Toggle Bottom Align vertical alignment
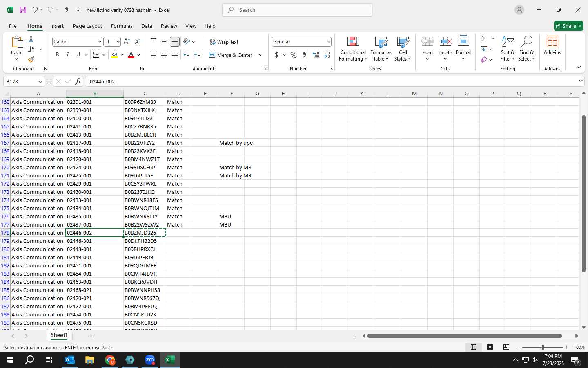Image resolution: width=588 pixels, height=368 pixels. (x=174, y=42)
